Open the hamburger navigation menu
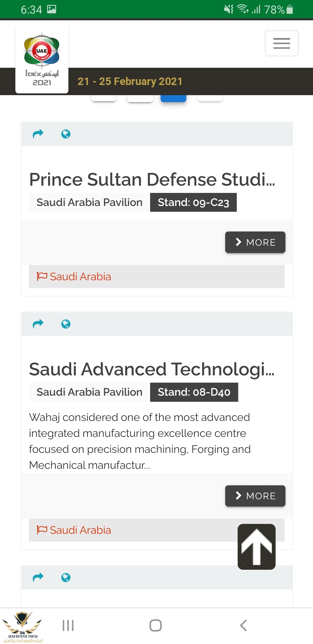Viewport: 313px width, 644px height. coord(281,43)
